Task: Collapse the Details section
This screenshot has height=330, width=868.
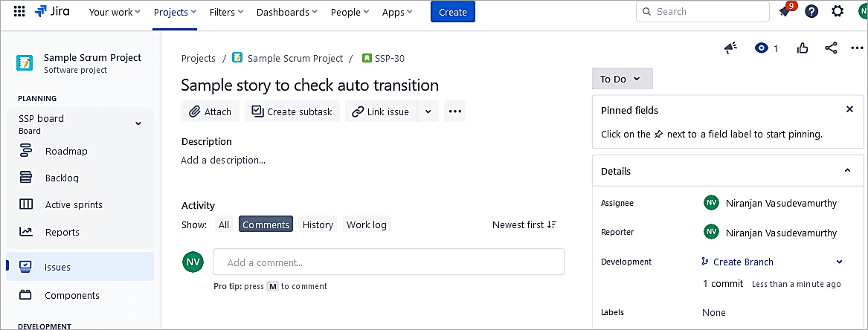Action: tap(847, 171)
